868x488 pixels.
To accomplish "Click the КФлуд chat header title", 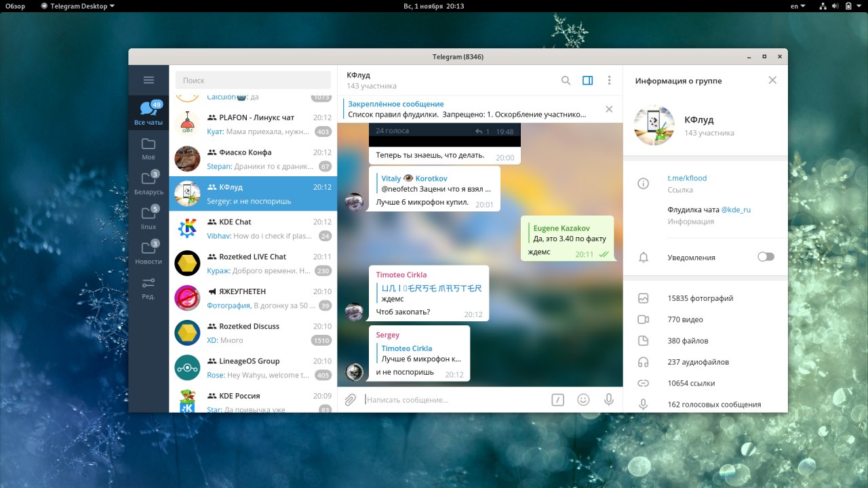I will pos(359,75).
